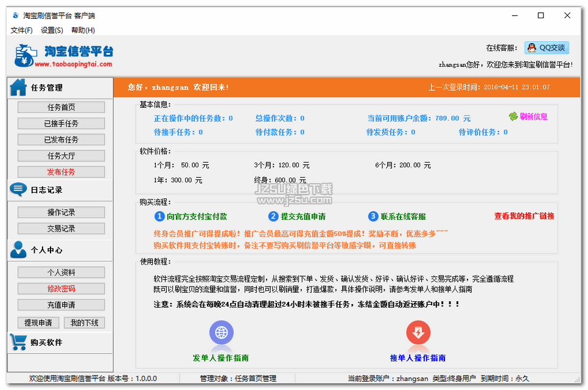
Task: Click 修改密码 button
Action: click(x=61, y=288)
